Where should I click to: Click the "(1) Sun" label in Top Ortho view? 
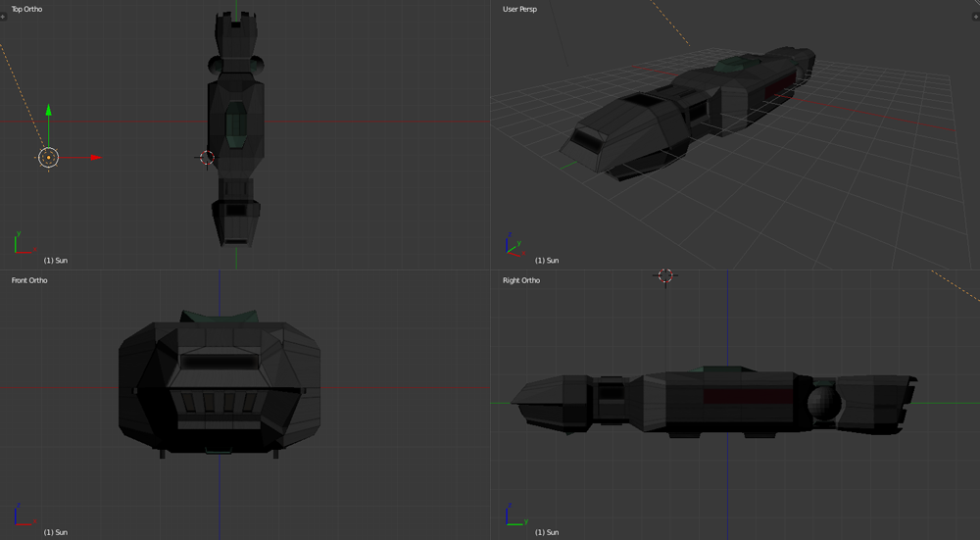(x=56, y=260)
